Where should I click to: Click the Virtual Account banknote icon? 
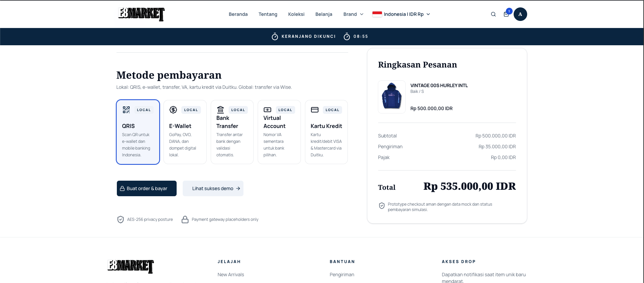click(x=267, y=110)
